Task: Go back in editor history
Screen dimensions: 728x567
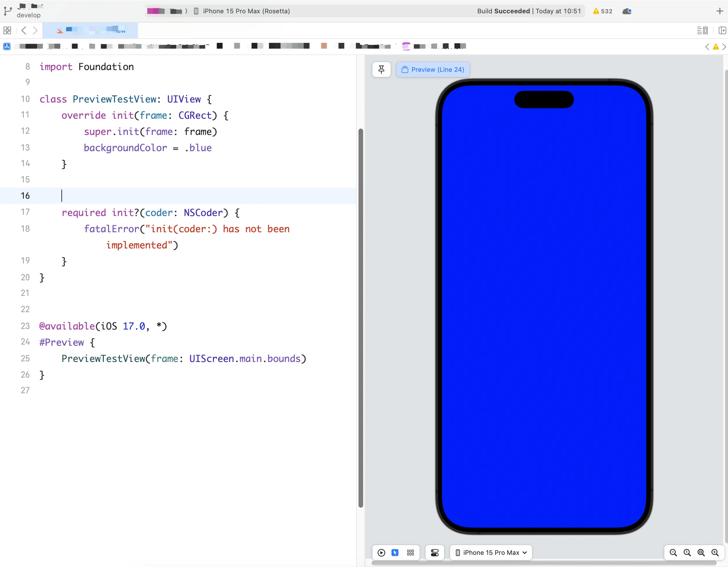Action: [24, 31]
